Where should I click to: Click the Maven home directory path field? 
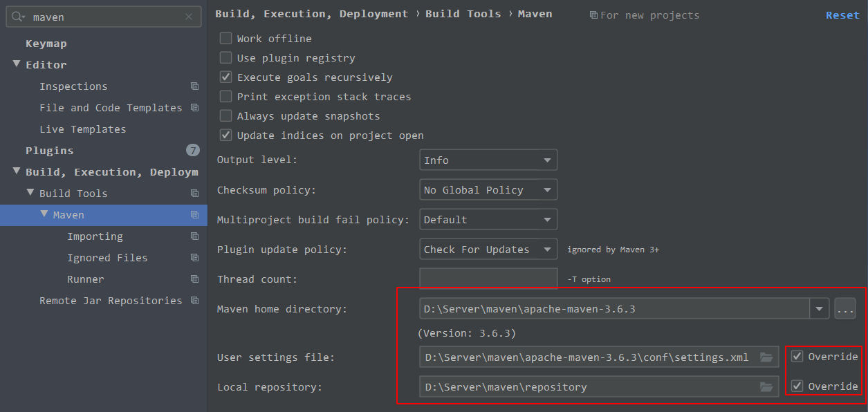615,309
